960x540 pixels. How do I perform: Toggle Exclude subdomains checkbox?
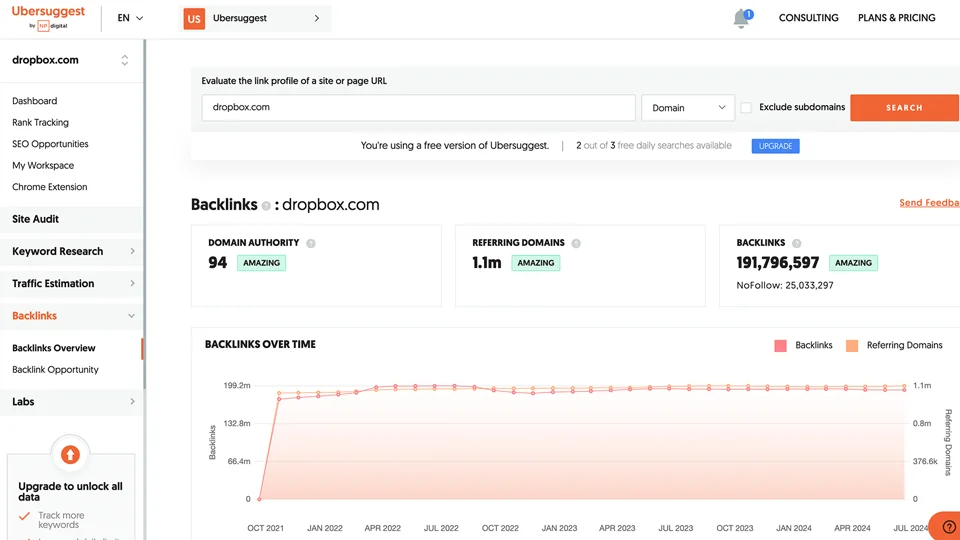[x=746, y=108]
